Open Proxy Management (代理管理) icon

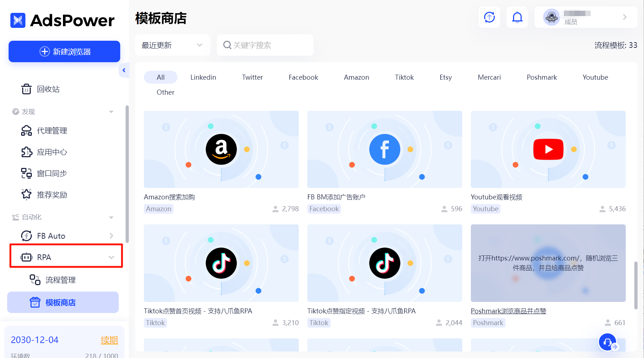[x=26, y=131]
